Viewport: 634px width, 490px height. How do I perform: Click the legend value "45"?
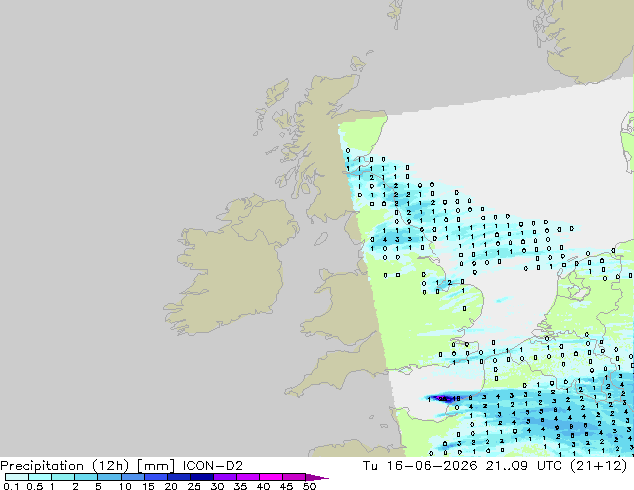(x=286, y=486)
